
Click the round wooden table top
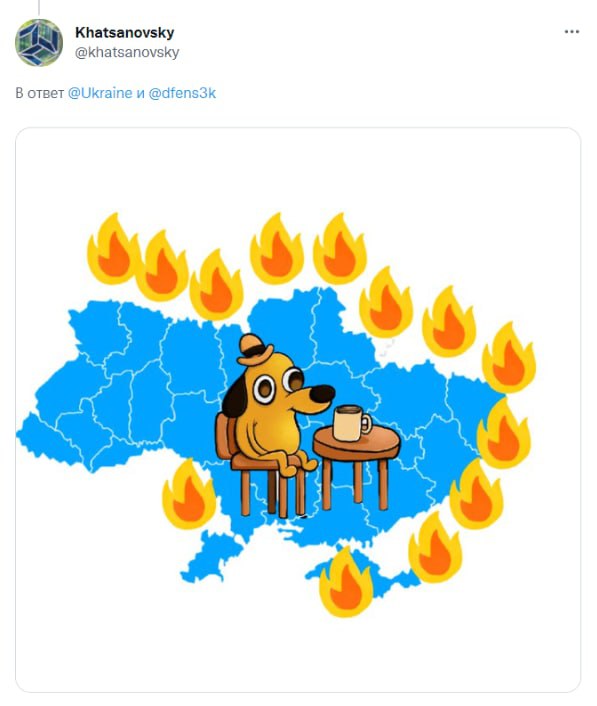click(x=357, y=442)
